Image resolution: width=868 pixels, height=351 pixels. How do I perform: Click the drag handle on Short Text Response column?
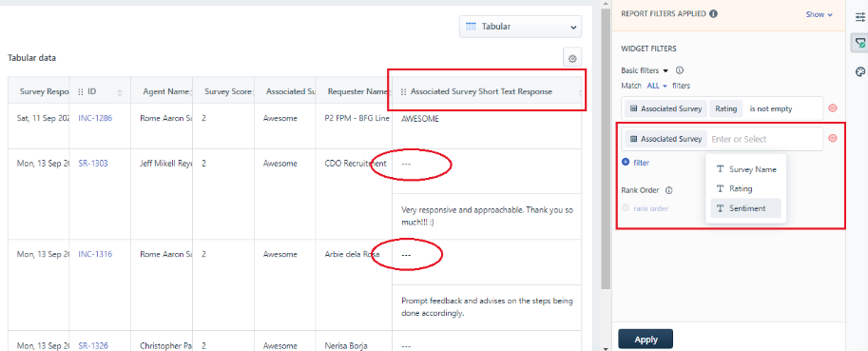coord(403,92)
